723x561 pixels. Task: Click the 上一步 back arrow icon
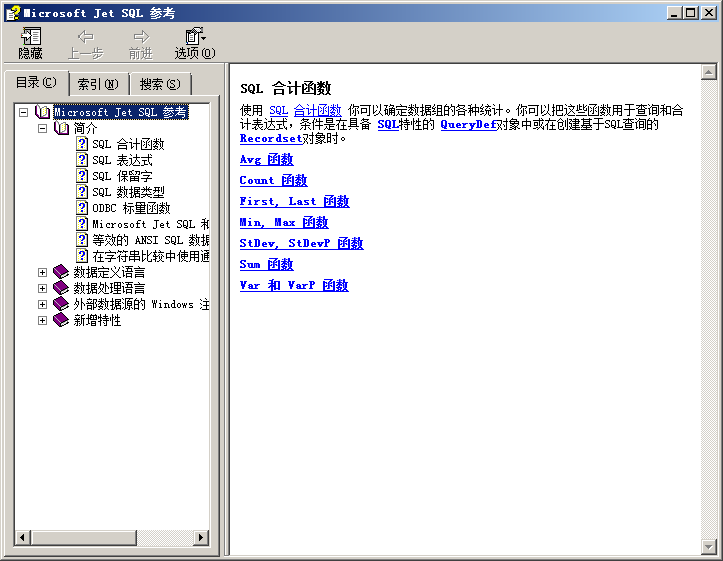(86, 36)
